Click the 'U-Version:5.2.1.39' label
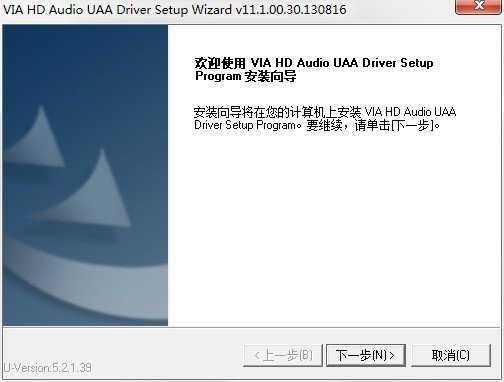 pos(48,368)
